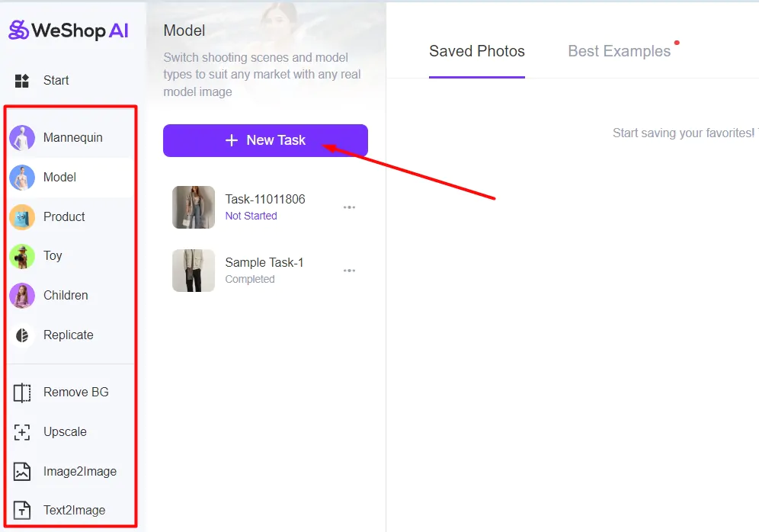Image resolution: width=759 pixels, height=532 pixels.
Task: Click the WeShop AI logo
Action: (69, 30)
